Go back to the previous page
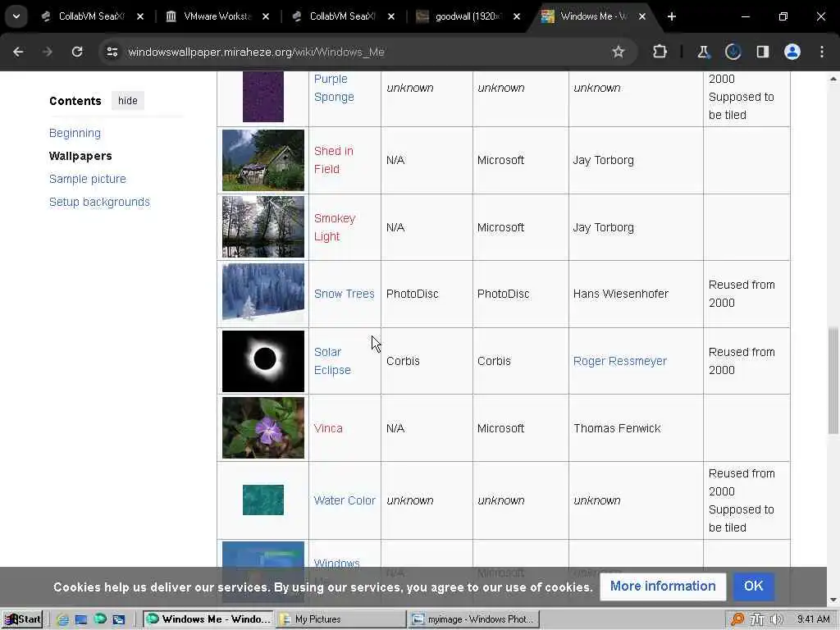 pos(18,52)
